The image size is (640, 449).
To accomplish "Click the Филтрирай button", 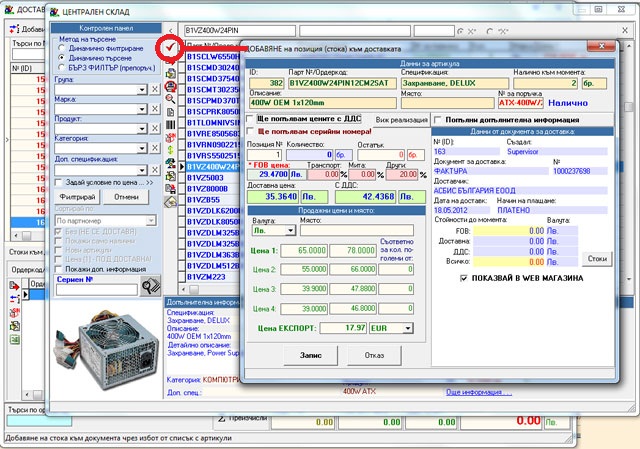I will (x=77, y=197).
